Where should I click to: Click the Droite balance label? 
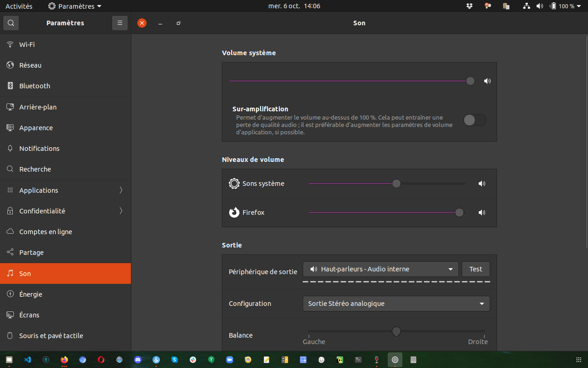(x=478, y=342)
